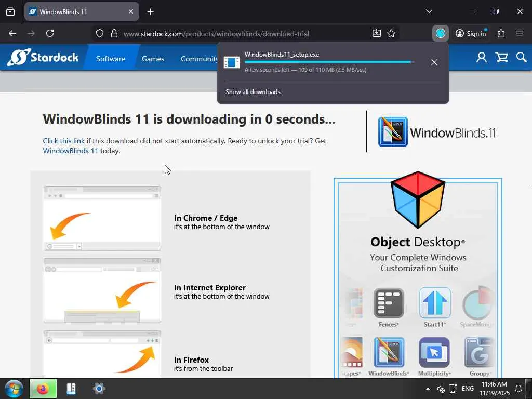Open the Community navigation menu

pos(199,59)
